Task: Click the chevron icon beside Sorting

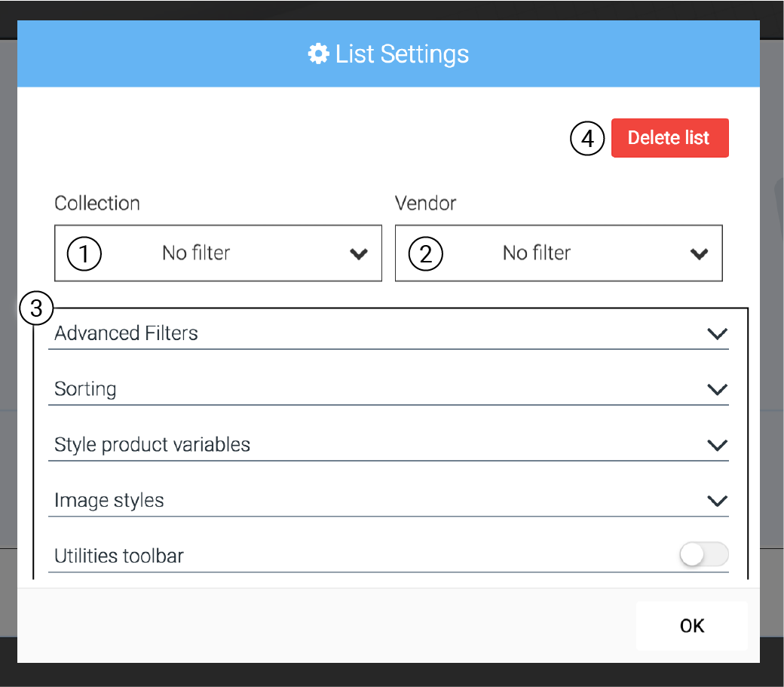Action: (717, 389)
